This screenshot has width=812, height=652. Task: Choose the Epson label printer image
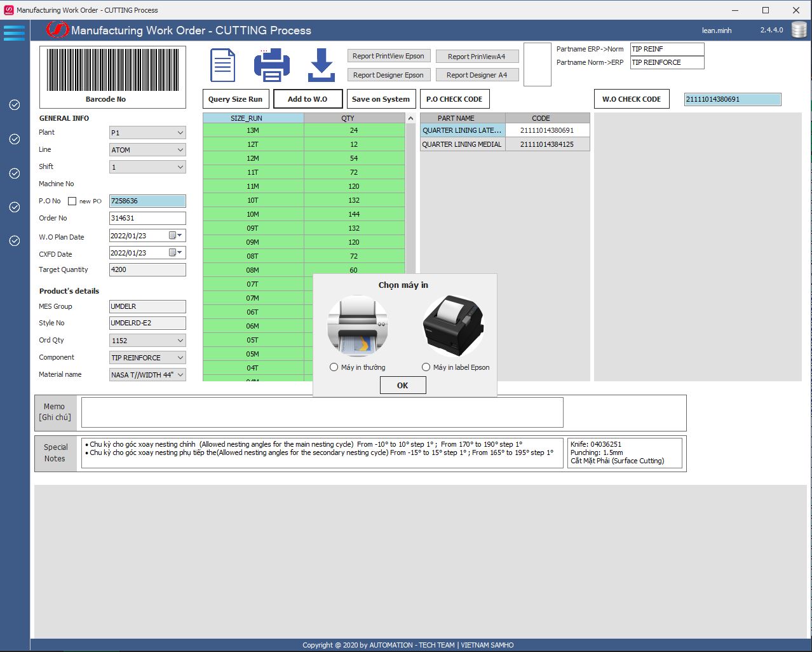pyautogui.click(x=453, y=325)
